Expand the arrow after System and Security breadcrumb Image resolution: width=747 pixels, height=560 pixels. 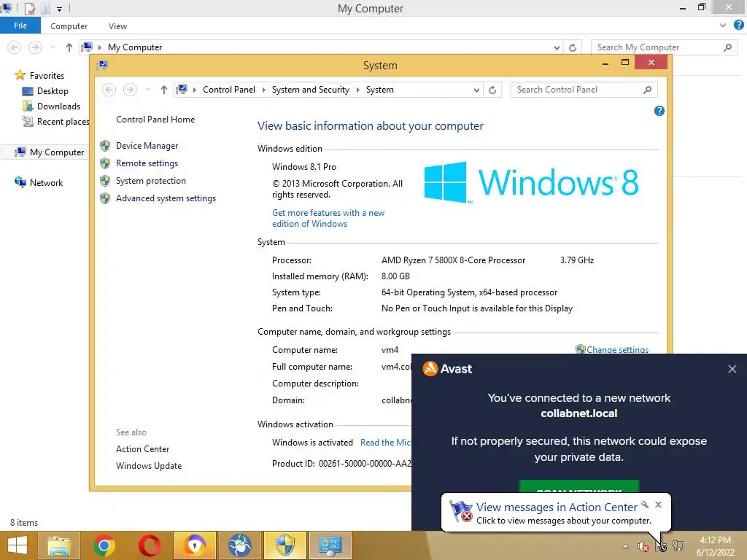pyautogui.click(x=357, y=90)
